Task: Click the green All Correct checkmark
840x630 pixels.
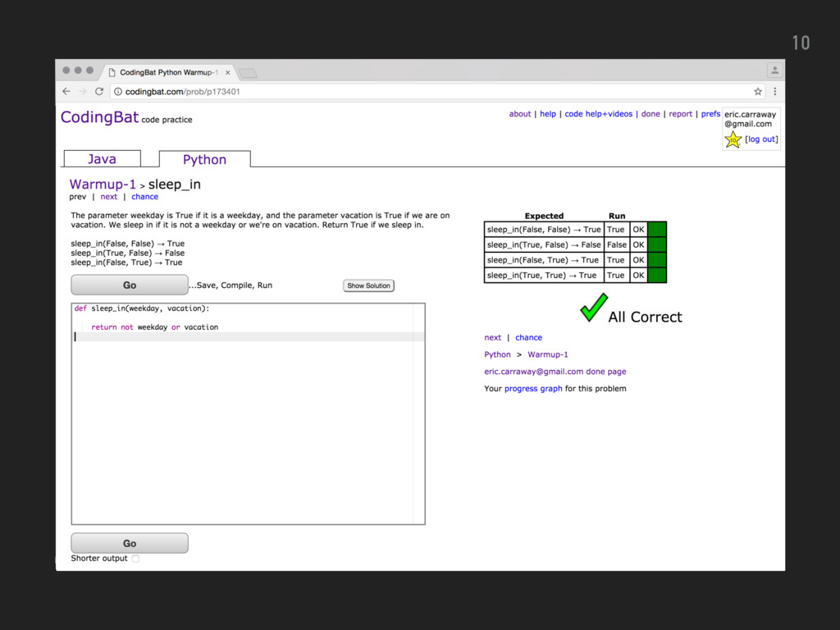Action: click(594, 308)
